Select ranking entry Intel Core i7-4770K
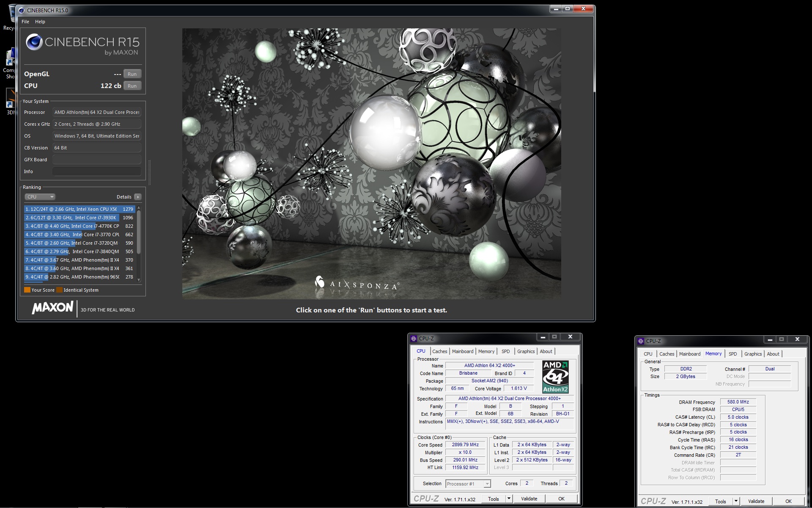 point(80,226)
